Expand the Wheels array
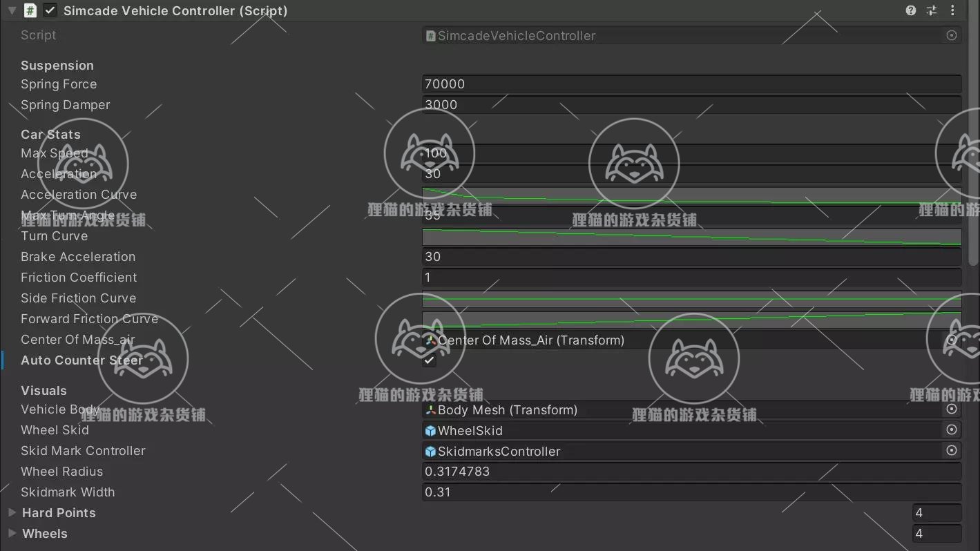The width and height of the screenshot is (980, 551). [x=12, y=534]
